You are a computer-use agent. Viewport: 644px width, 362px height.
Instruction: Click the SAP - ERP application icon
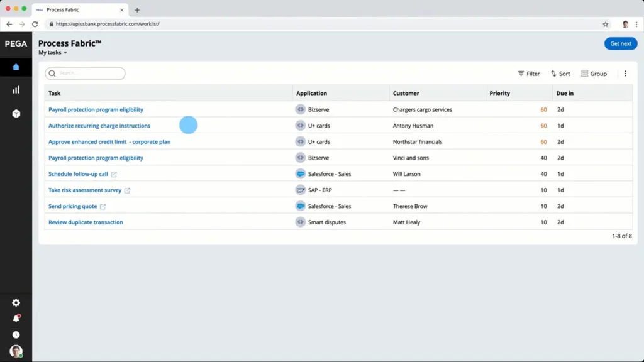pyautogui.click(x=301, y=190)
